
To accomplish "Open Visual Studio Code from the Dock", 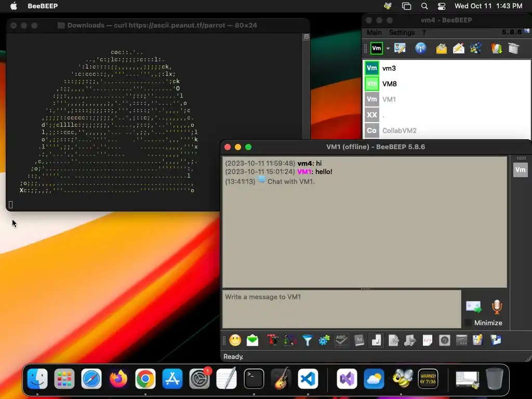I will tap(308, 379).
